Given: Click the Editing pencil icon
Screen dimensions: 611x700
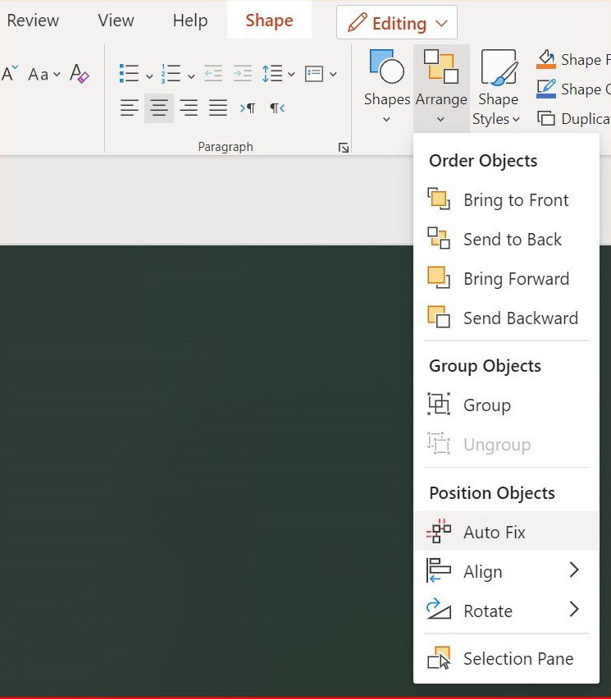Looking at the screenshot, I should (358, 22).
